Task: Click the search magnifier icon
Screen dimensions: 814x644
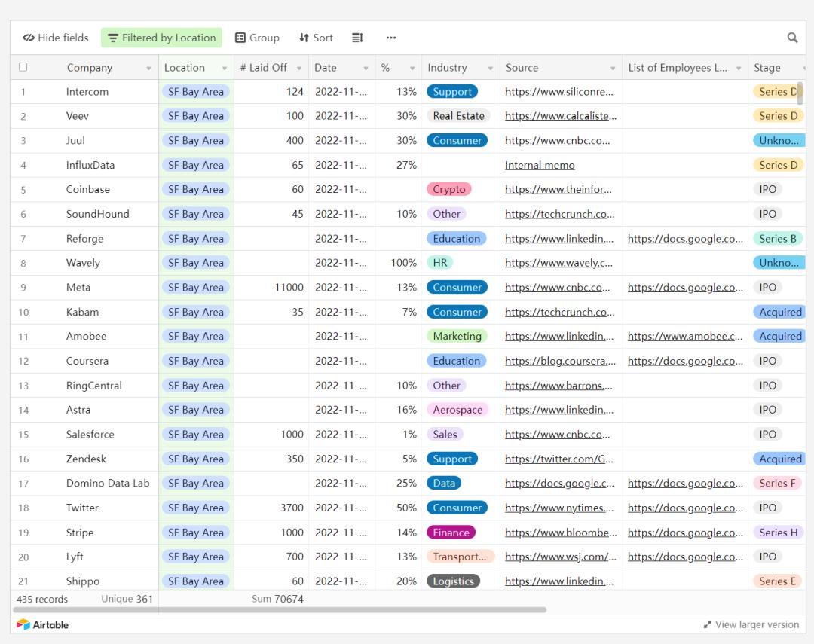Action: 792,38
